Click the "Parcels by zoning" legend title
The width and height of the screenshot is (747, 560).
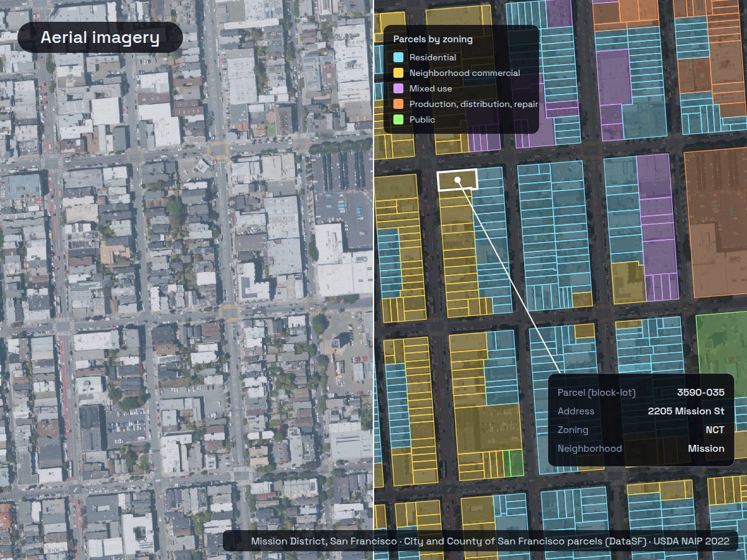pos(433,39)
